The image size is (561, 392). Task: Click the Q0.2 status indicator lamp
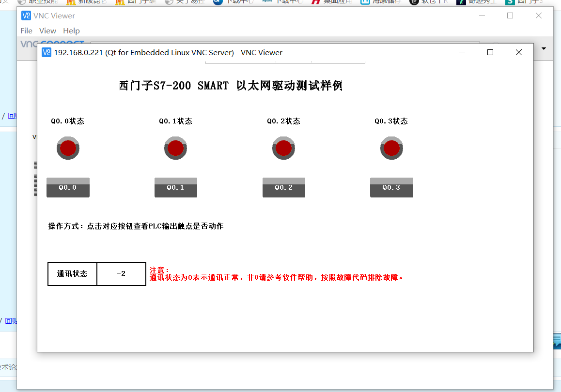tap(283, 148)
